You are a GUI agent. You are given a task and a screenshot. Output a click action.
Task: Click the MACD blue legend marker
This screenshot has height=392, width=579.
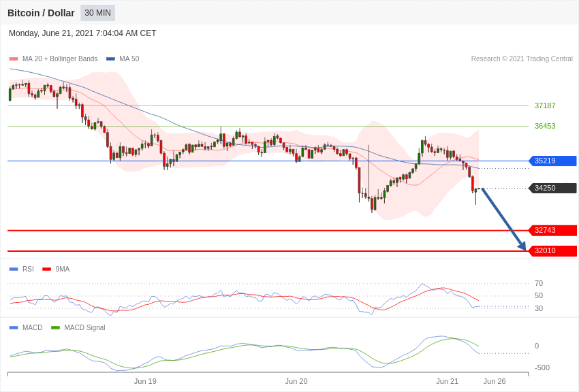(14, 327)
